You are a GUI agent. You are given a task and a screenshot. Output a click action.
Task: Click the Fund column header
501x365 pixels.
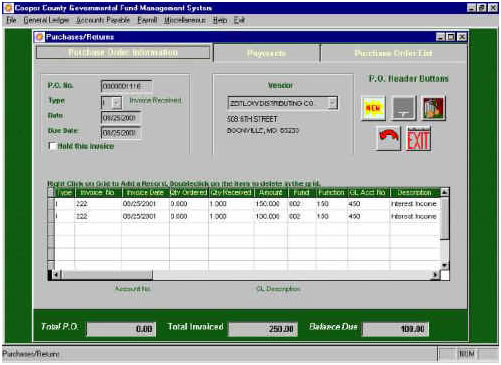pyautogui.click(x=301, y=193)
